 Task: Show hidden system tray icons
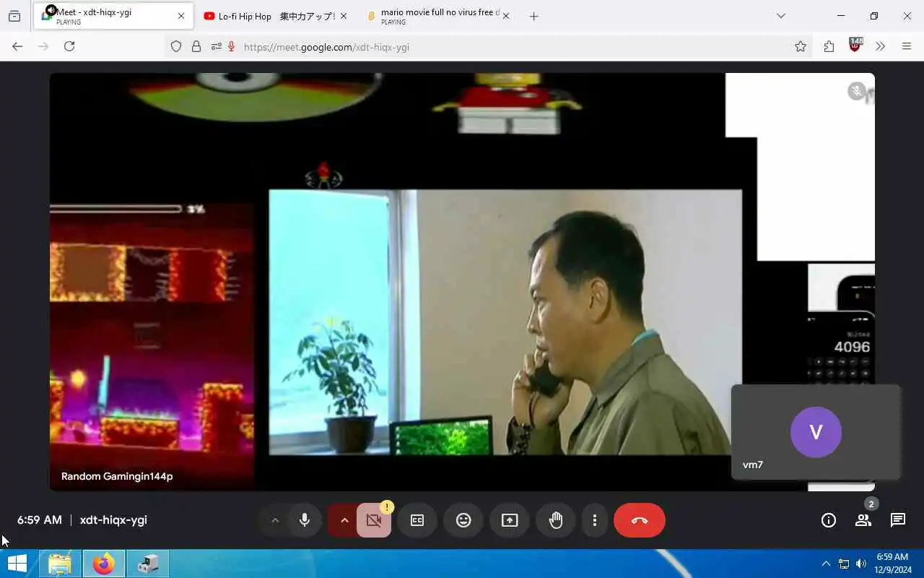click(x=826, y=564)
